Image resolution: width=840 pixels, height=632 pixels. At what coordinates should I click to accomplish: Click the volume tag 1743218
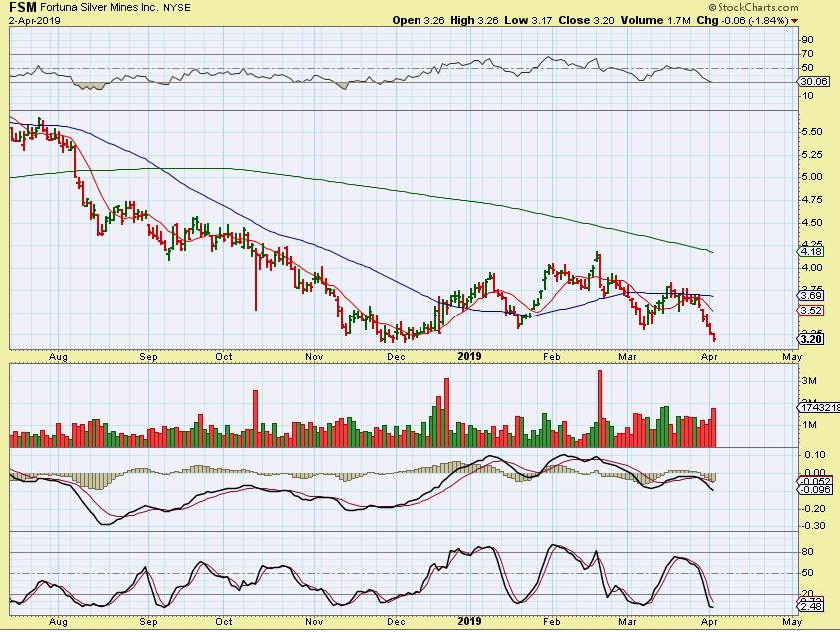point(819,408)
